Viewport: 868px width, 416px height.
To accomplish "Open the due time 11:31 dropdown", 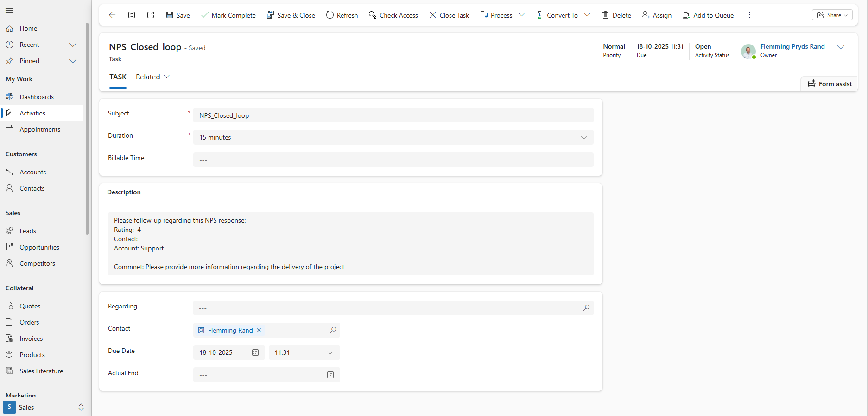I will pos(330,352).
